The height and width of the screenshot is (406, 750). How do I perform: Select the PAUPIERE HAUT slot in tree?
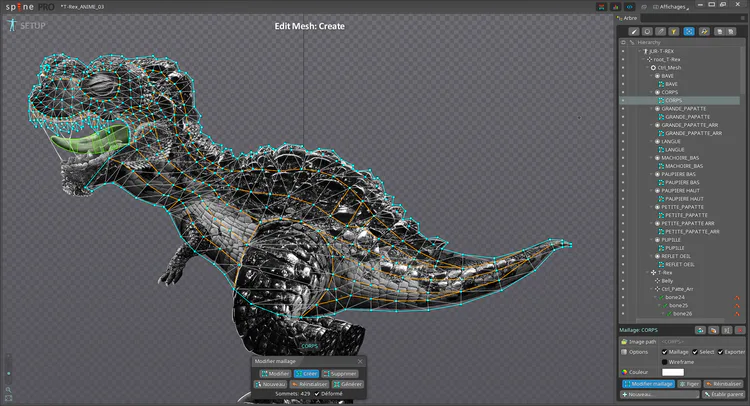[x=680, y=191]
